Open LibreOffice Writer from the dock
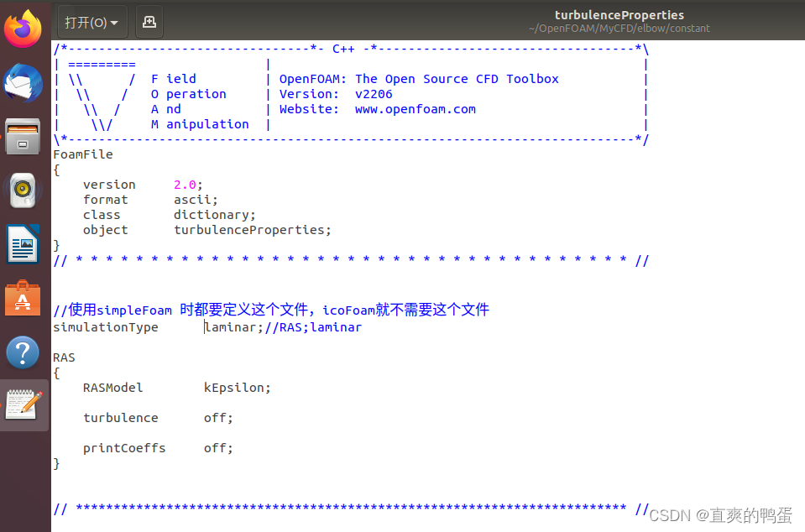This screenshot has width=805, height=532. [x=23, y=244]
